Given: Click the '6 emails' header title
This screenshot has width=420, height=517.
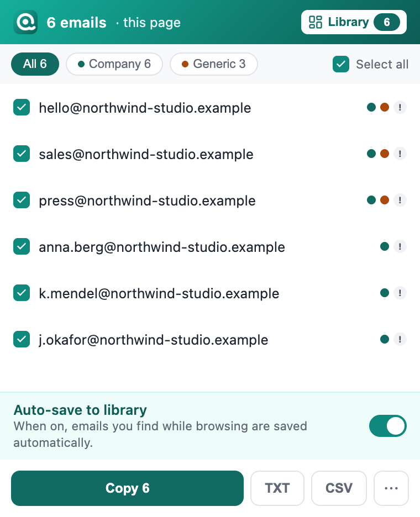Looking at the screenshot, I should tap(77, 23).
